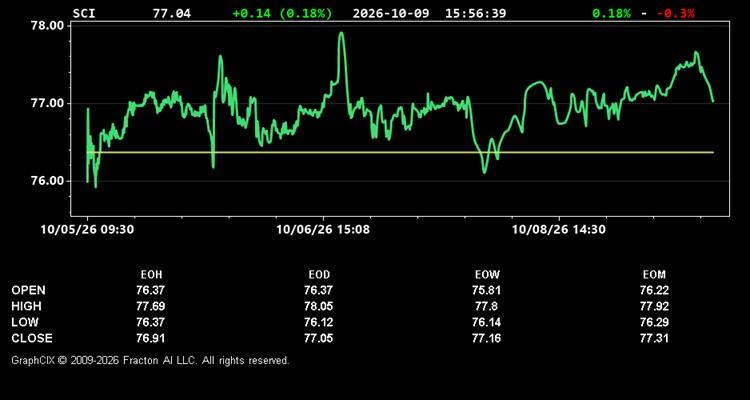Click the 10/08/26 14:30 x-axis label

(x=559, y=230)
